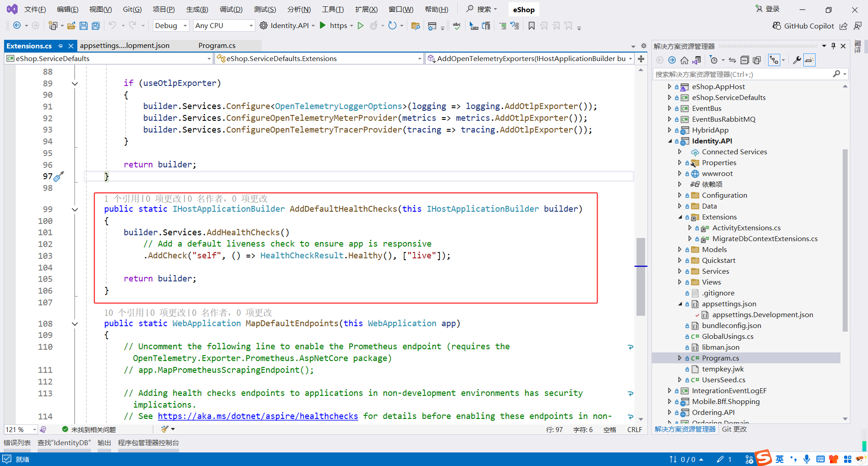The image size is (868, 466).
Task: Click the Start Without Debugging outline play icon
Action: tap(360, 26)
